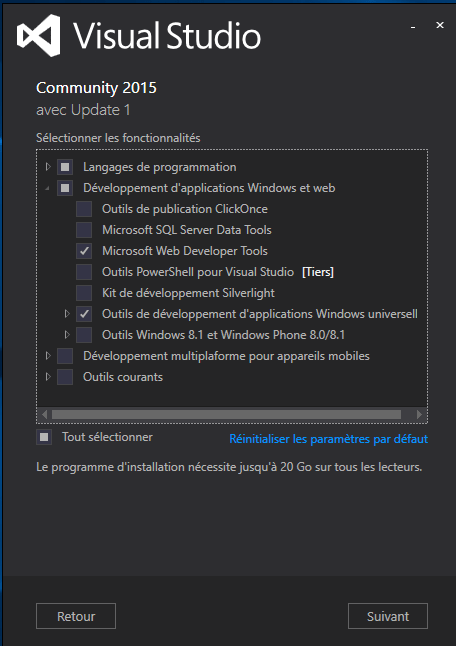
Task: Click the Retour button
Action: pyautogui.click(x=76, y=616)
